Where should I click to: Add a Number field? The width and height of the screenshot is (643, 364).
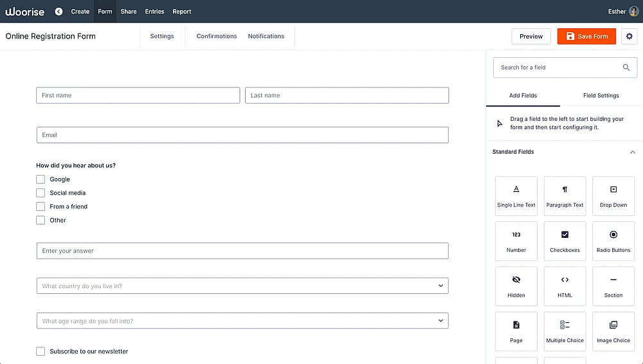[516, 241]
